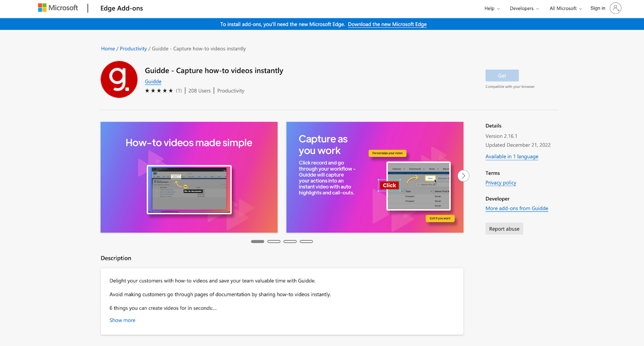Open 'How-to videos made simple' screenshot
Viewport: 644px width, 346px height.
click(x=189, y=177)
